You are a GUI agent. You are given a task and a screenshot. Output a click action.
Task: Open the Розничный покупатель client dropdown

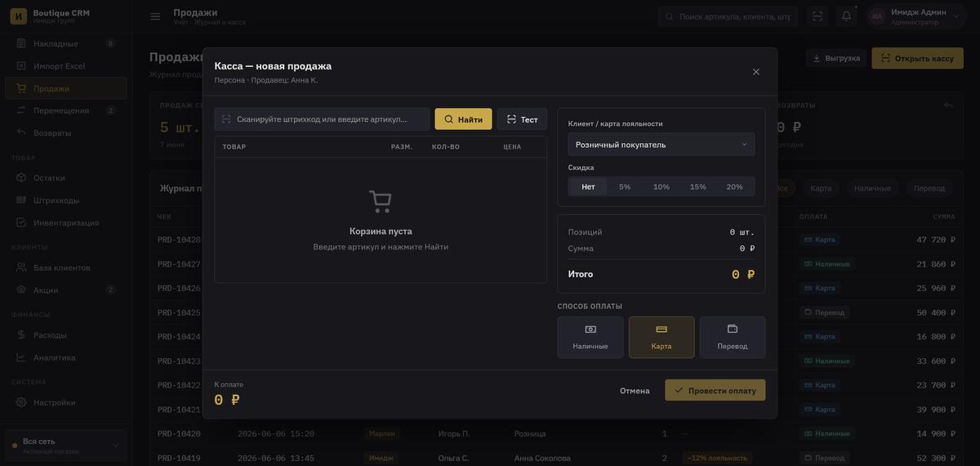(x=661, y=145)
